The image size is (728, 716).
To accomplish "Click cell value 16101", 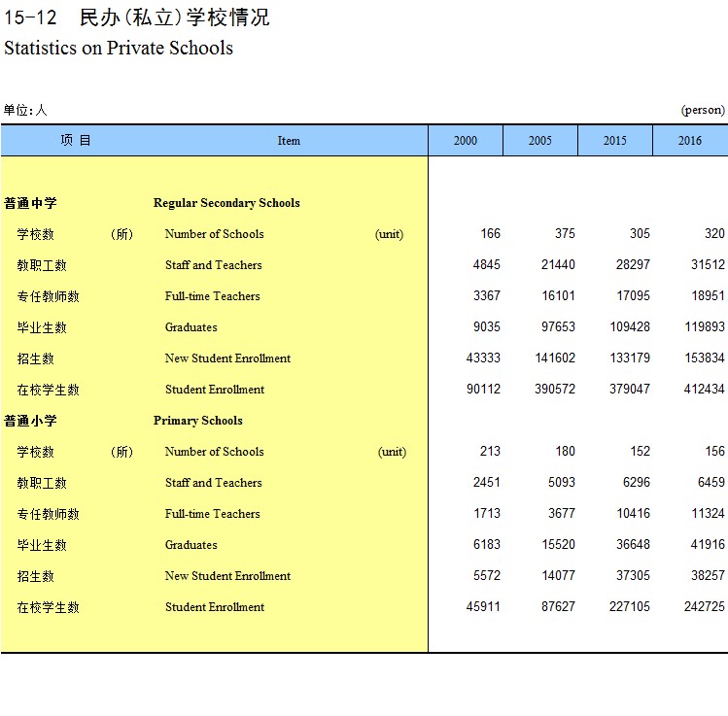I will coord(558,295).
